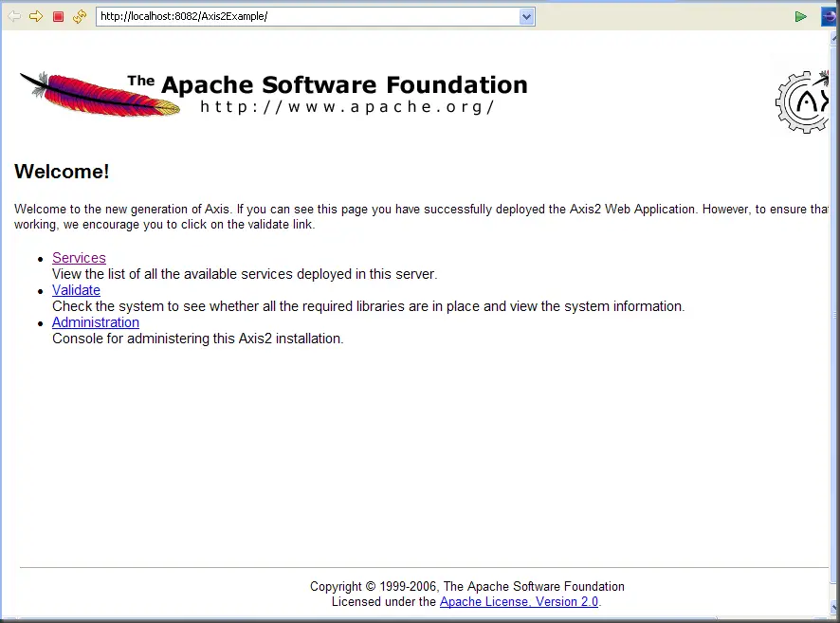Click the Axis2 gear logo
This screenshot has height=623, width=840.
[x=802, y=101]
